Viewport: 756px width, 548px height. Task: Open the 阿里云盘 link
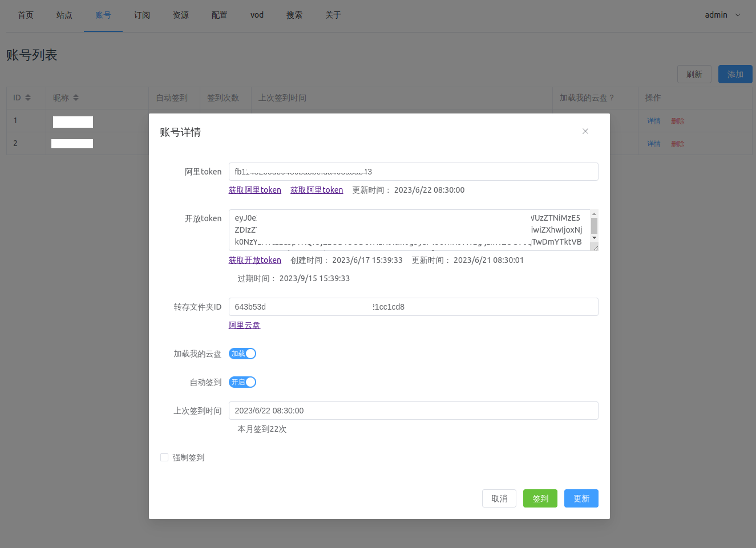[x=244, y=325]
